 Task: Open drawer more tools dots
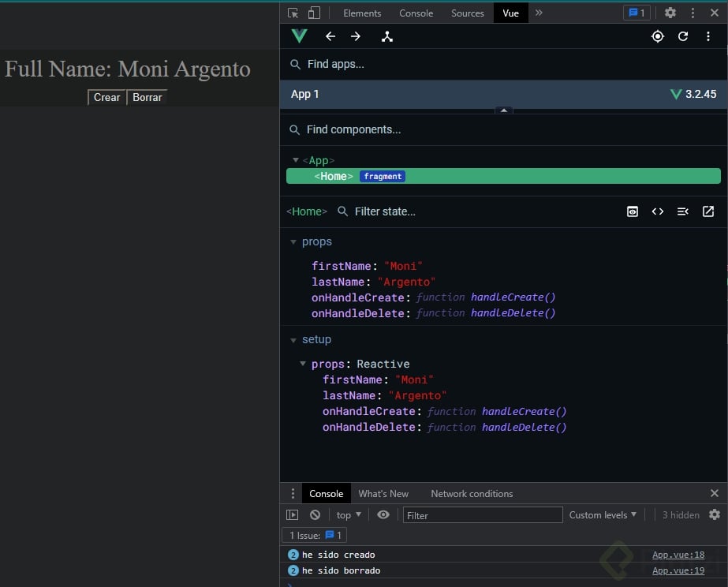[x=293, y=493]
